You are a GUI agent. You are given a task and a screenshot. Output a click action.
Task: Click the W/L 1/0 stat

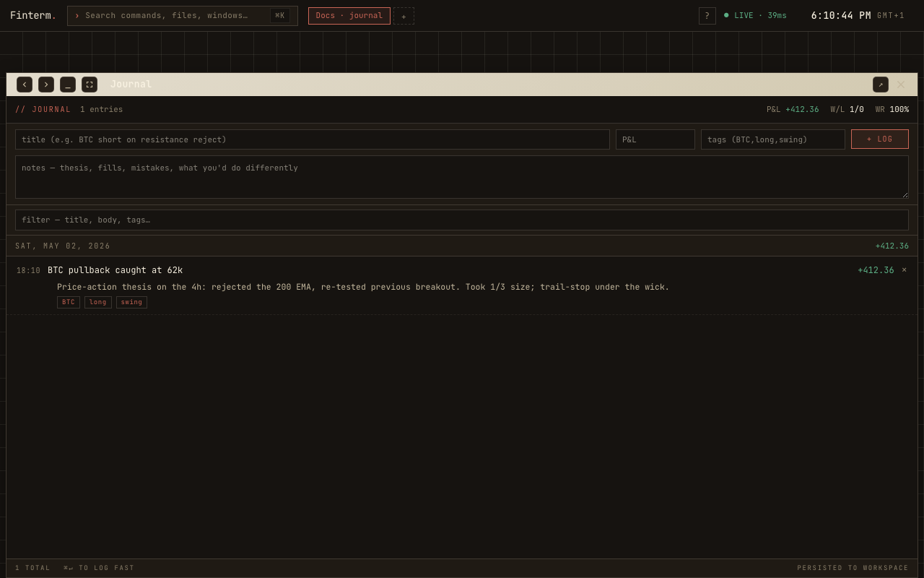tap(847, 110)
